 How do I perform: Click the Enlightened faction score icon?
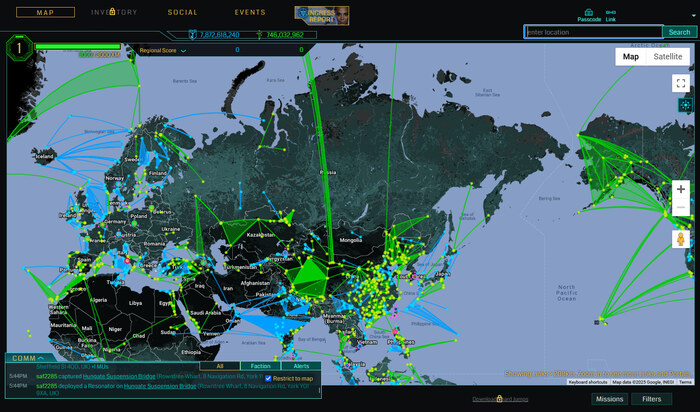pyautogui.click(x=259, y=34)
